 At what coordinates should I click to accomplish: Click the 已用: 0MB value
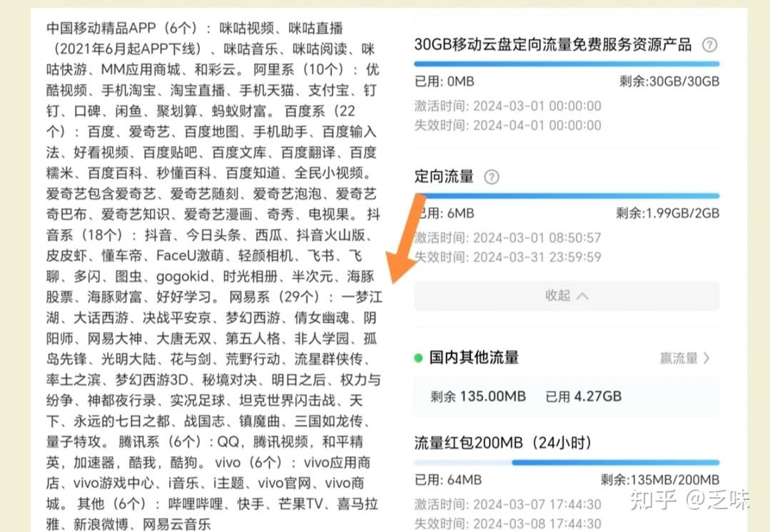coord(445,81)
